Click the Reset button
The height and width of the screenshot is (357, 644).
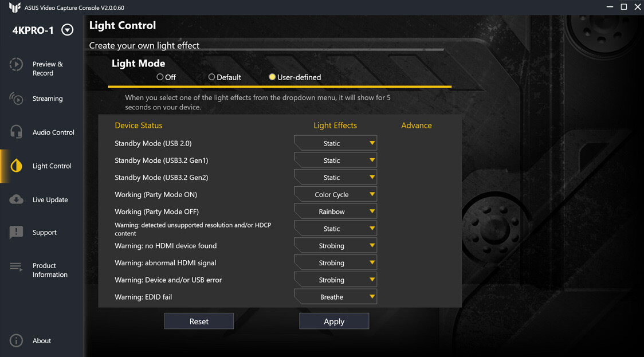[199, 321]
